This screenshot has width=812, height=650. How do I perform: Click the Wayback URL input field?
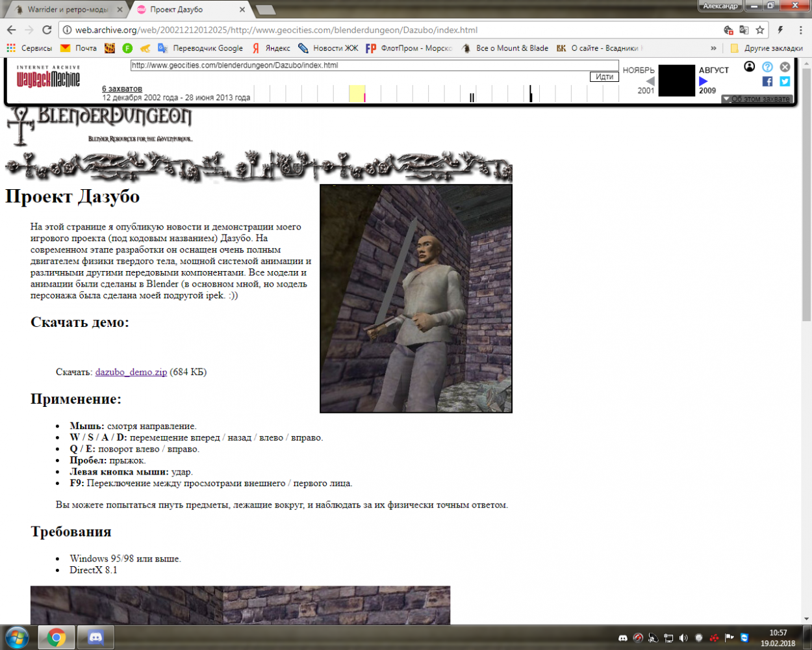374,65
